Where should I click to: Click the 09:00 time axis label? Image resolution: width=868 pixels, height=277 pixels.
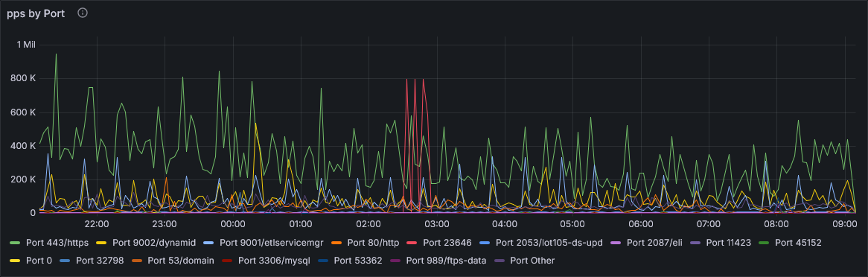844,224
